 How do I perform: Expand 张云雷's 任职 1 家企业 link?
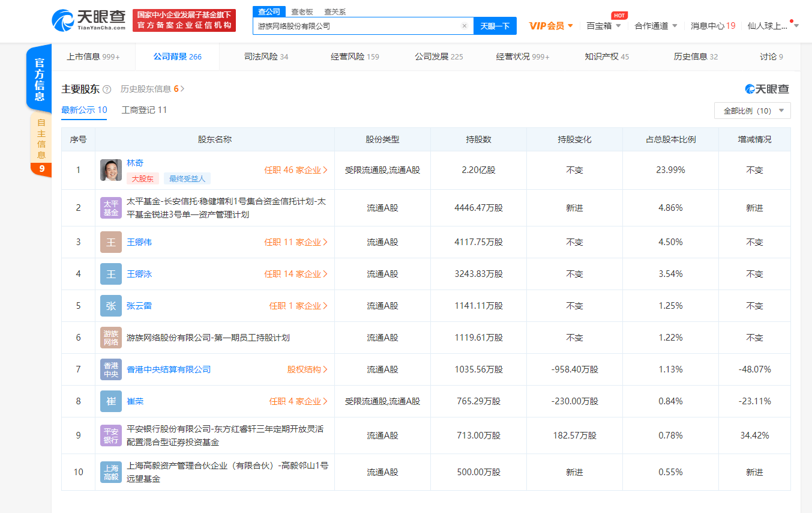[x=298, y=306]
